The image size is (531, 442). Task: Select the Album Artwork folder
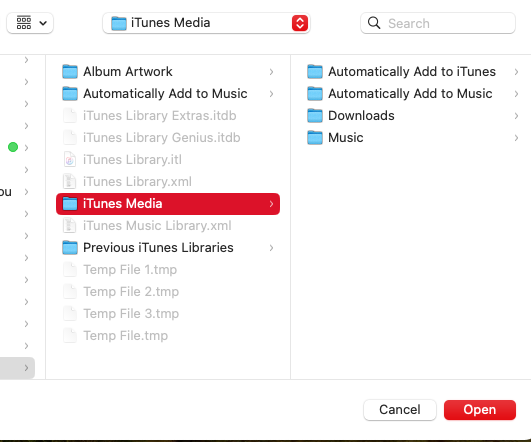168,72
